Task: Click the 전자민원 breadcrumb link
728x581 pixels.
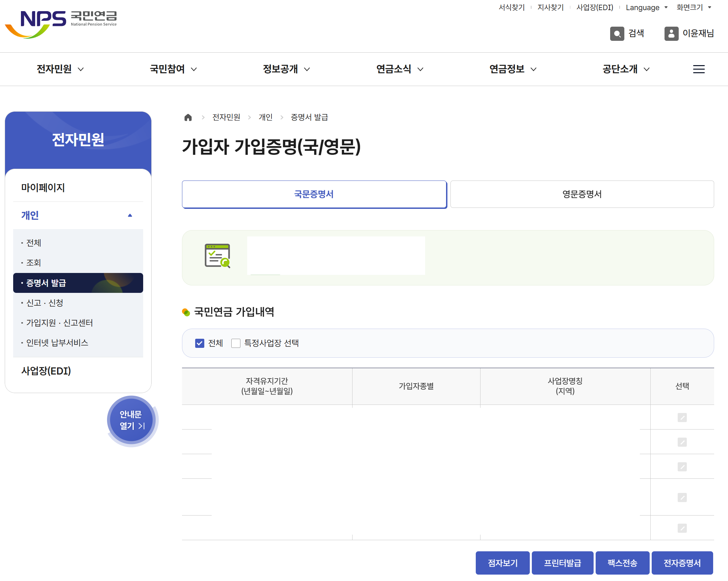Action: tap(226, 117)
